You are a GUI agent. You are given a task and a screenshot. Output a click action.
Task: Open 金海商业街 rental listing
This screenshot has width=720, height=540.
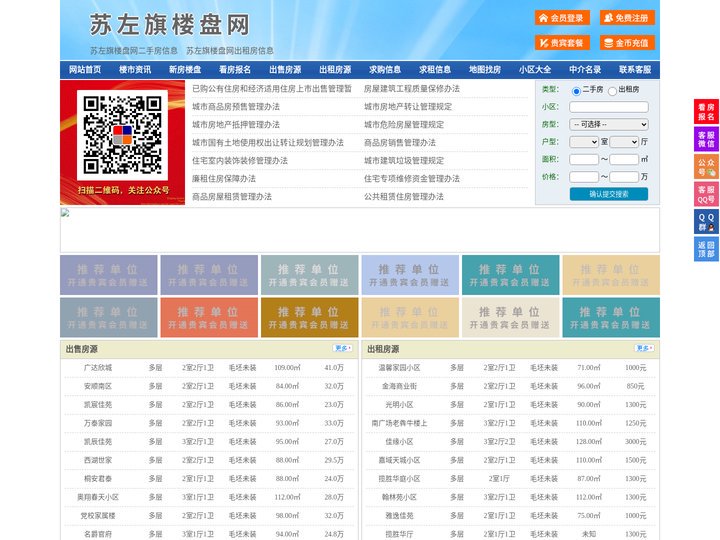click(399, 386)
